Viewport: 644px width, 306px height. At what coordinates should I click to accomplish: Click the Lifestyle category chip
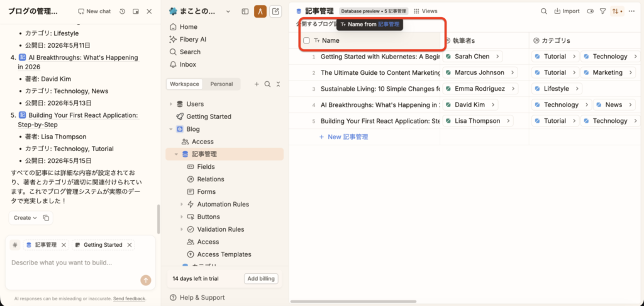click(557, 88)
